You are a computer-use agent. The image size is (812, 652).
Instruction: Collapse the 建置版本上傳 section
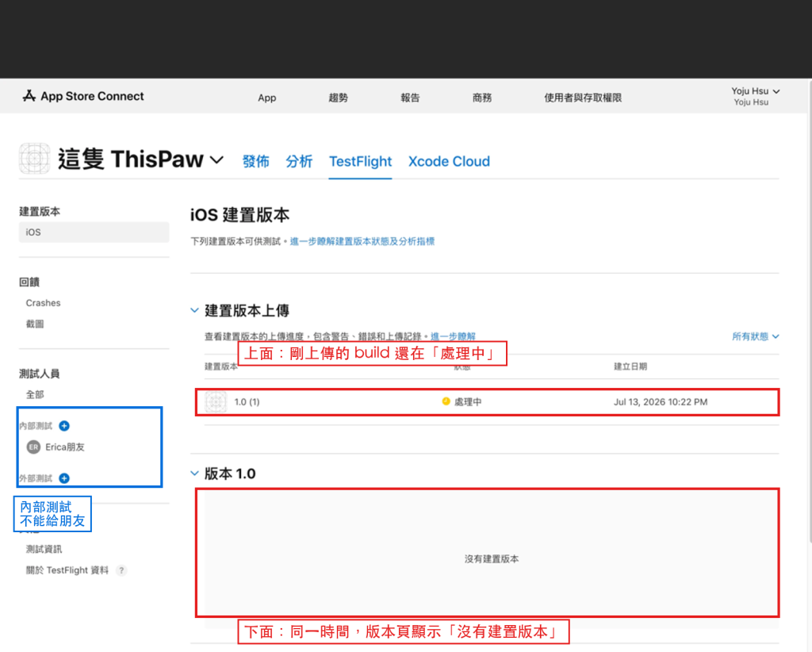tap(195, 311)
